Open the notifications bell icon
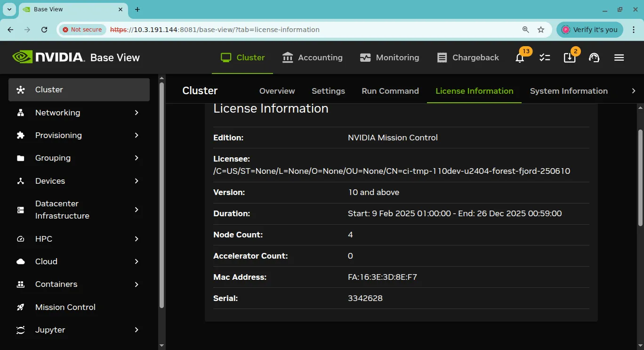Screen dimensions: 644x350 click(520, 57)
